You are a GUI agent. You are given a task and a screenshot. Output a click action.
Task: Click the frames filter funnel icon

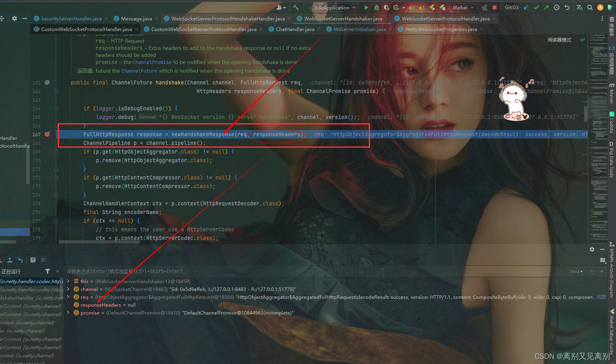(48, 271)
